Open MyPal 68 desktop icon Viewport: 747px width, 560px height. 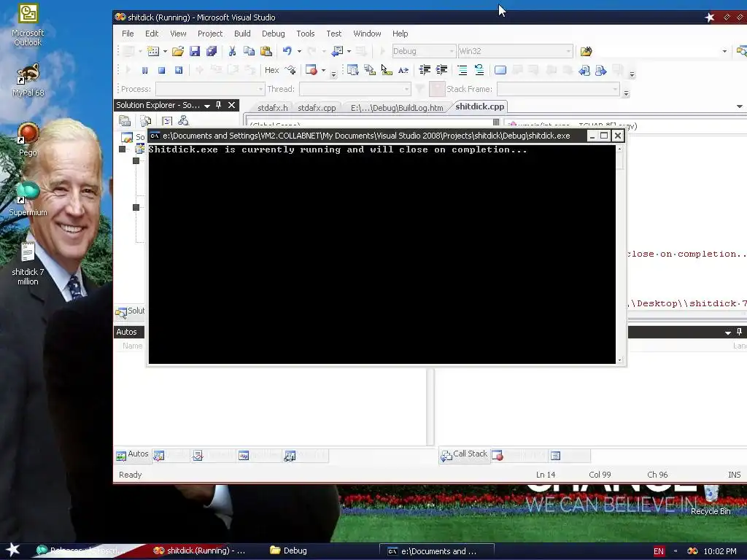28,80
